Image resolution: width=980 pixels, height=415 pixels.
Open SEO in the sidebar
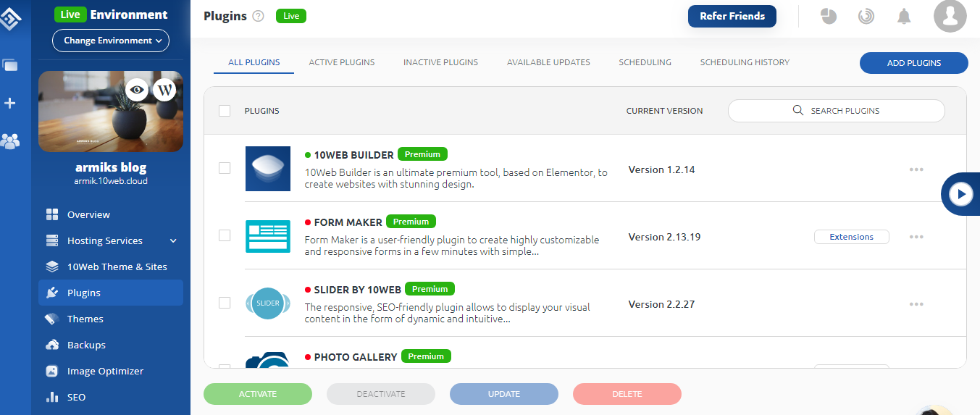click(x=111, y=397)
